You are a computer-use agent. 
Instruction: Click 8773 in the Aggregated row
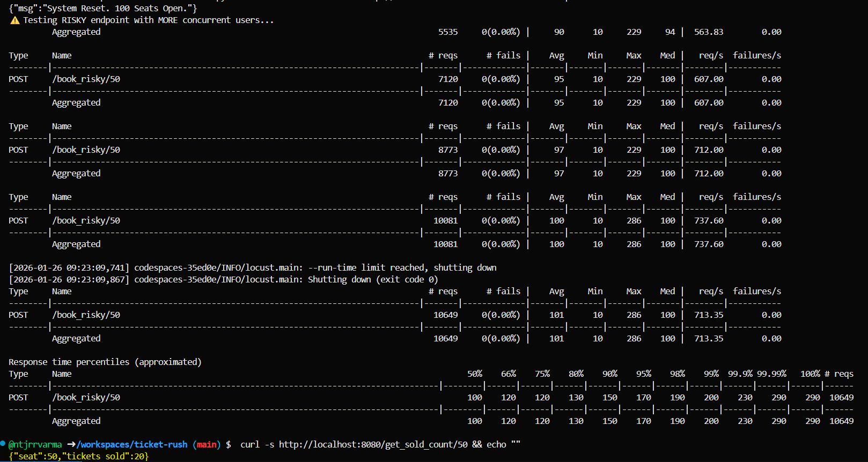click(x=447, y=173)
